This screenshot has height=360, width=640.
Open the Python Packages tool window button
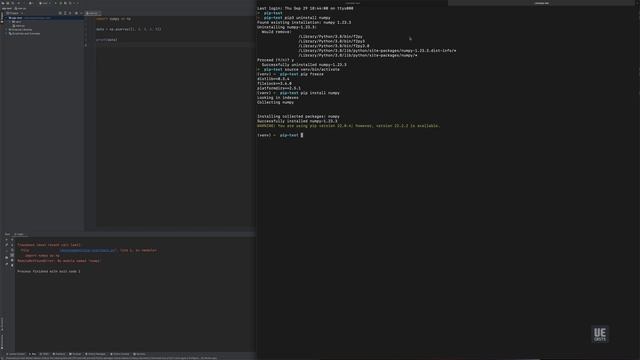coord(96,354)
